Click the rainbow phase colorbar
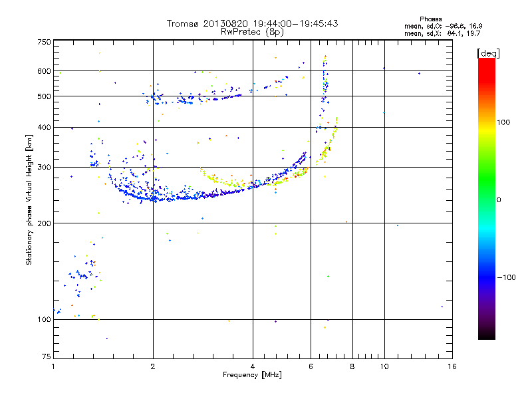 (x=487, y=198)
